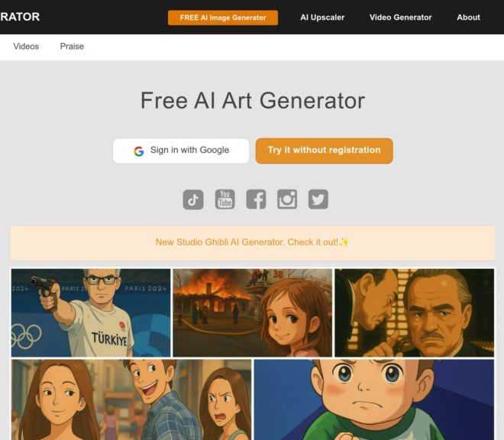The width and height of the screenshot is (504, 440).
Task: Open the frowning baby fist thumbnail
Action: tap(374, 400)
